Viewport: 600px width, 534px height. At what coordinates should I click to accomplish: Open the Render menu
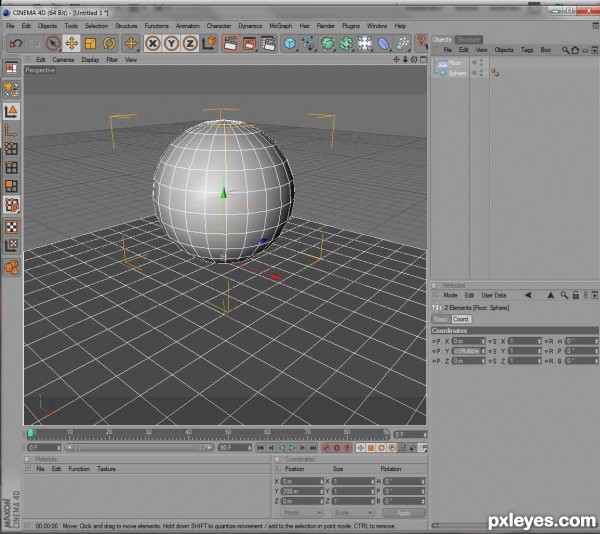tap(326, 26)
